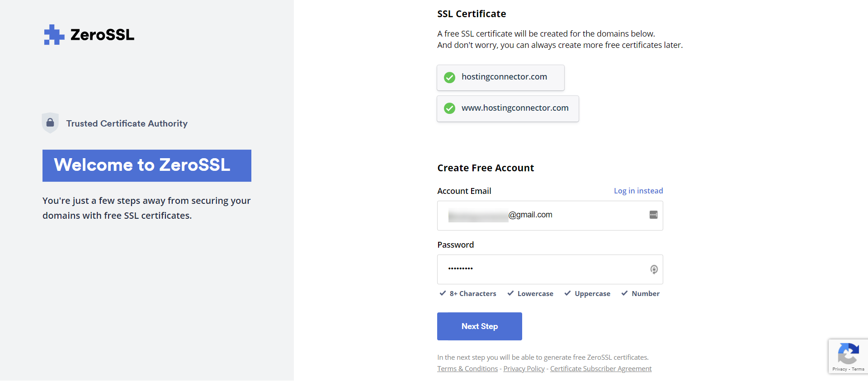This screenshot has width=868, height=381.
Task: Click the checkmark beside 8+ Characters
Action: click(443, 293)
